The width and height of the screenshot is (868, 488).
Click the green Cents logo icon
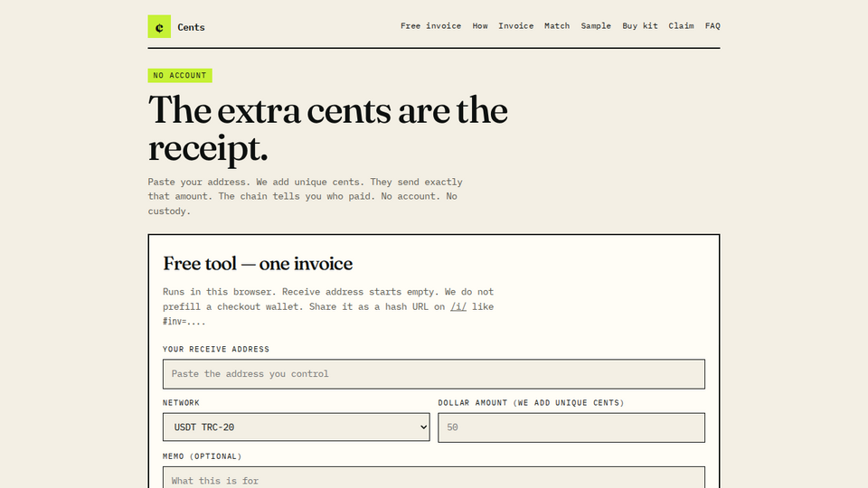(x=159, y=26)
